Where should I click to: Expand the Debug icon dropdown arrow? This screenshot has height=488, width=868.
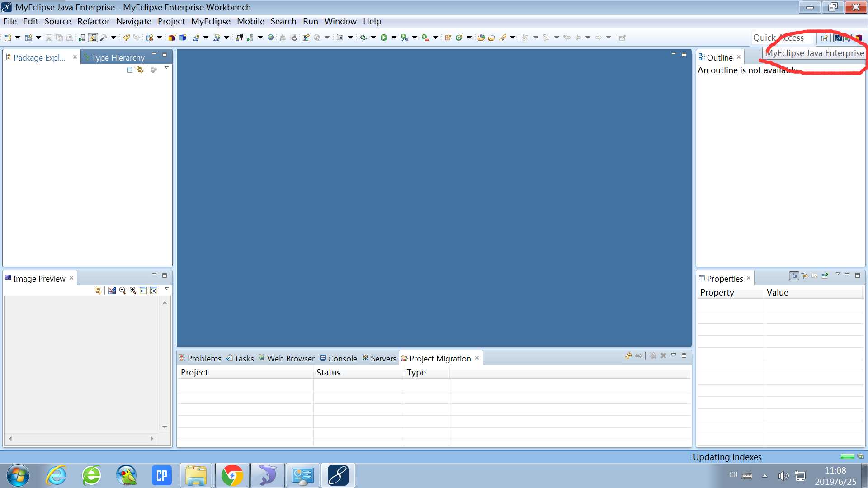(x=373, y=38)
